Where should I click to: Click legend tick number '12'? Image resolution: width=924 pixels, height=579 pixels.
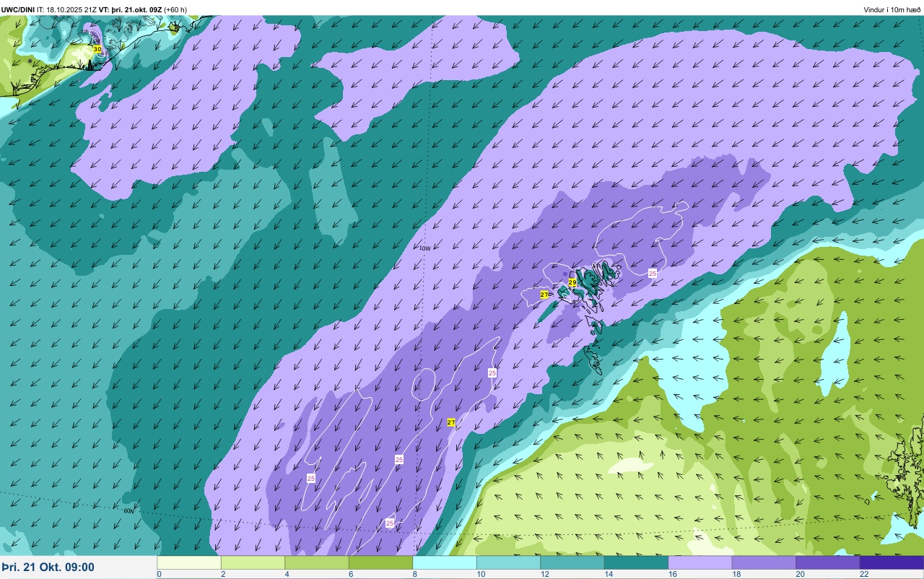(544, 574)
